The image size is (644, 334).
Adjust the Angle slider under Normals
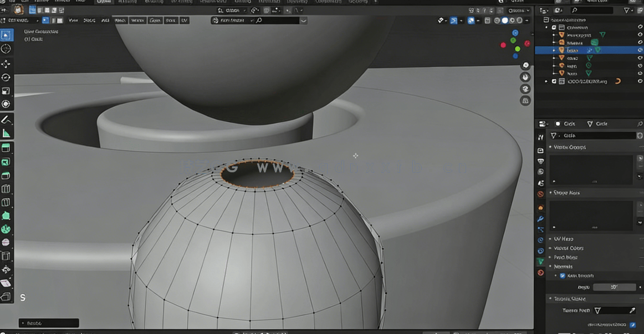click(614, 287)
